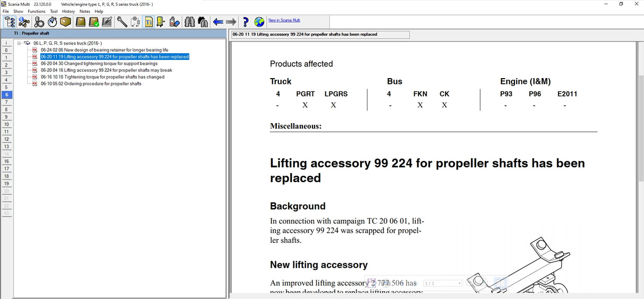Open Changed tightening torque for support bearings
This screenshot has width=644, height=299.
point(99,64)
